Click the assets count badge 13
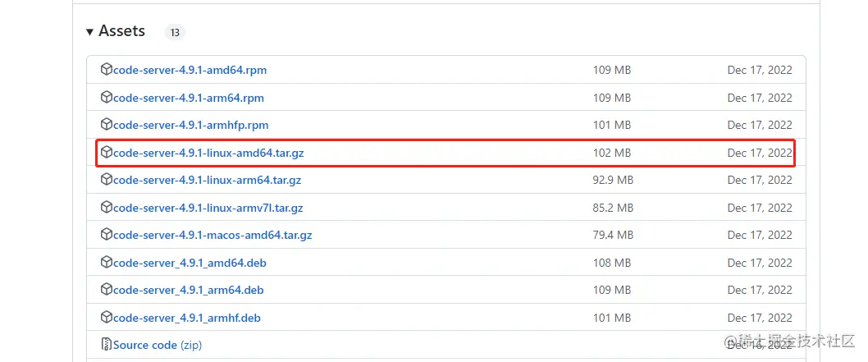The height and width of the screenshot is (362, 868). click(x=175, y=33)
